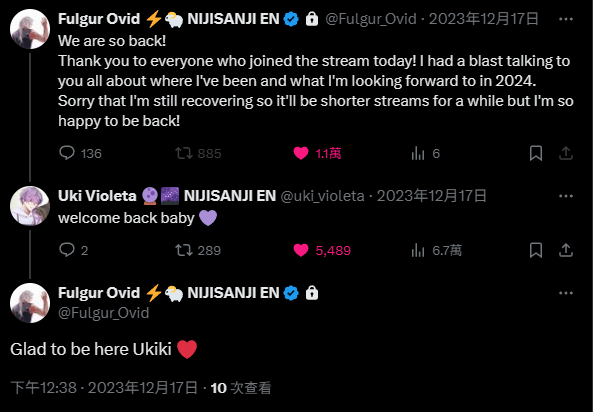Retweet Fulgur's tweet with 885 reposts

[198, 153]
